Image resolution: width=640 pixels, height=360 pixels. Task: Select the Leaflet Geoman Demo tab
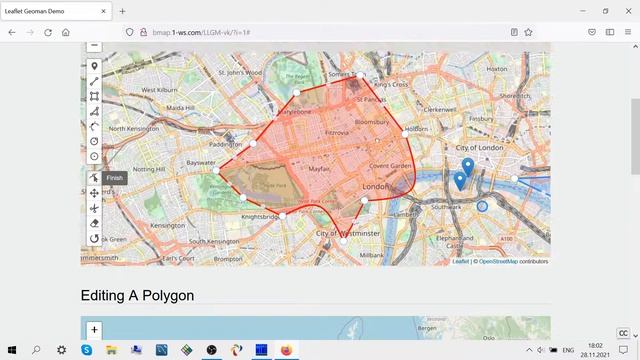(56, 11)
